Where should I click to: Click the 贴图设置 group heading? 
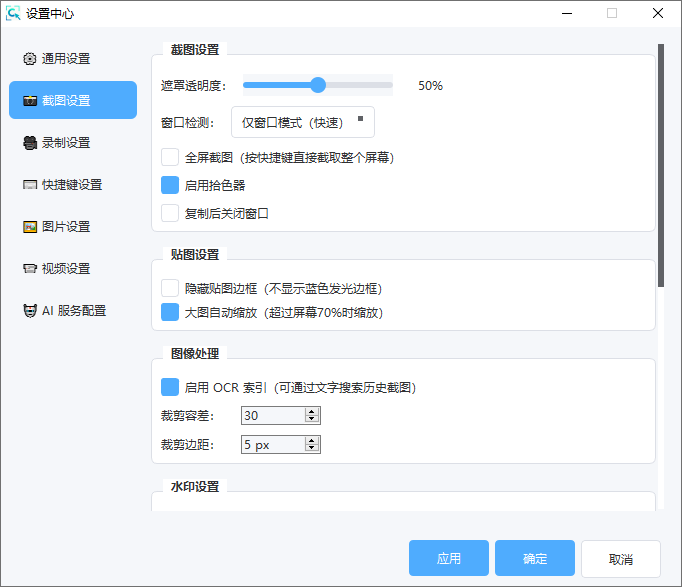(195, 255)
